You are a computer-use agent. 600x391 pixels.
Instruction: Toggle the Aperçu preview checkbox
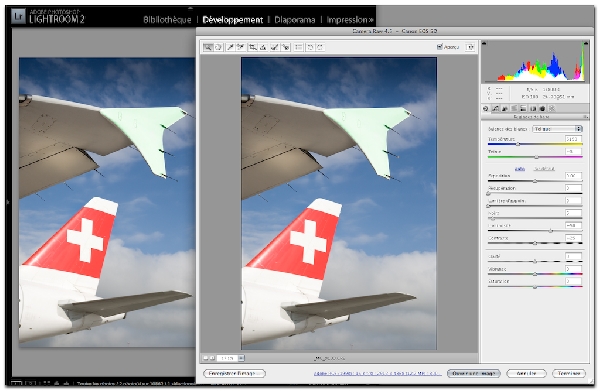pos(439,47)
